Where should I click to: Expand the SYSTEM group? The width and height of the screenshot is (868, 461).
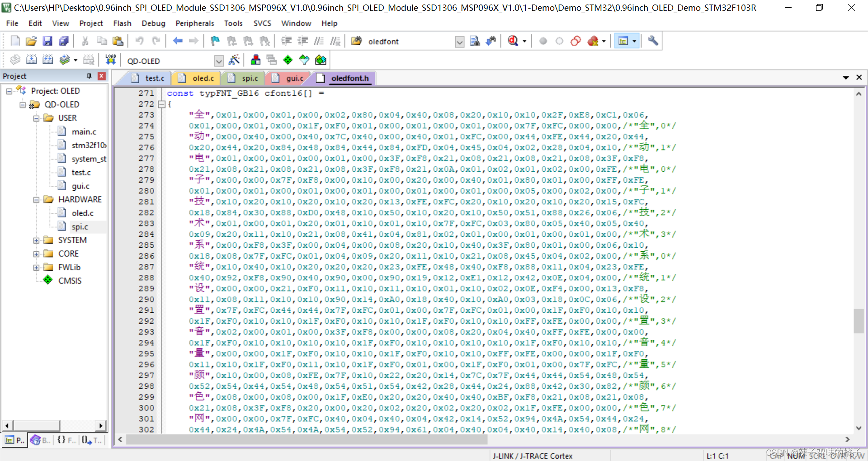tap(37, 240)
